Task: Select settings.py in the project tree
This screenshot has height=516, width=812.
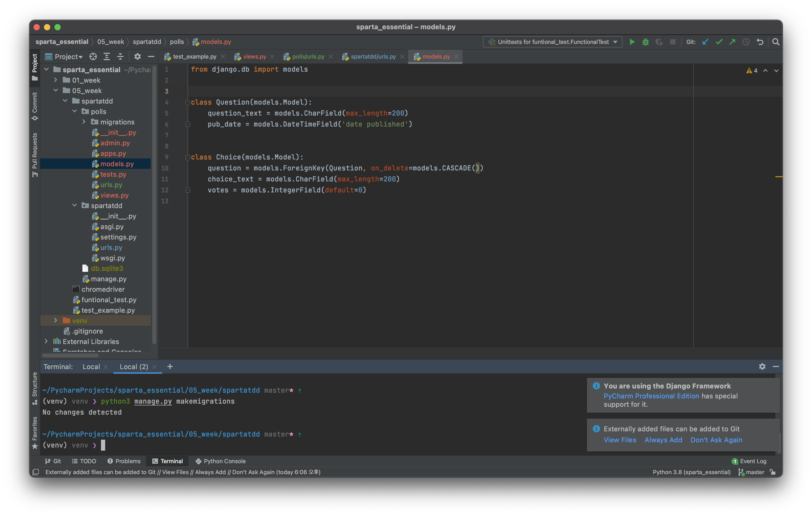Action: (x=118, y=237)
